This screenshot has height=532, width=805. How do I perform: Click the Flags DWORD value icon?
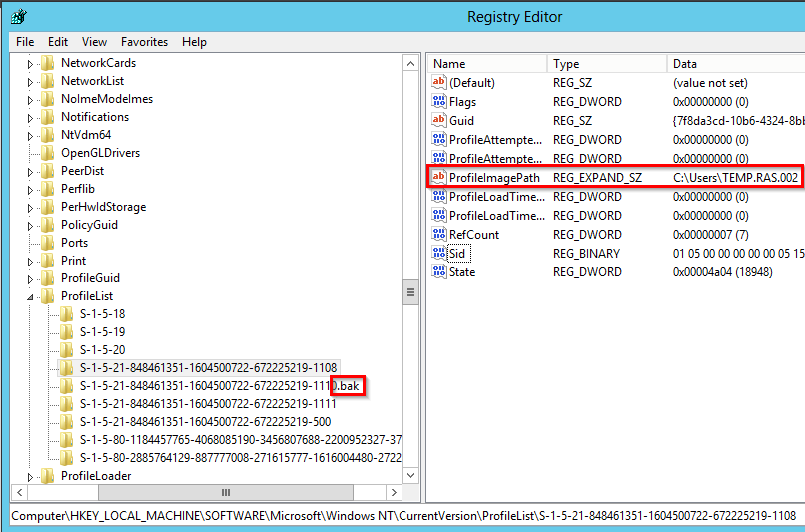click(x=439, y=102)
